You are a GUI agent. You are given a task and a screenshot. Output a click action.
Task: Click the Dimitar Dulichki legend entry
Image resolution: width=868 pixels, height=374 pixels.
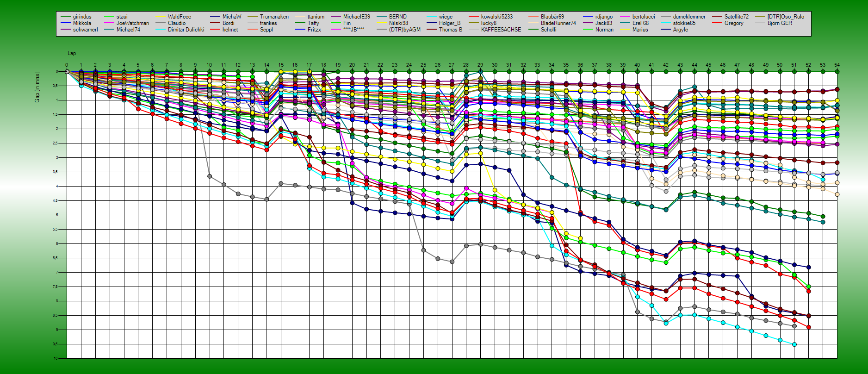point(186,30)
